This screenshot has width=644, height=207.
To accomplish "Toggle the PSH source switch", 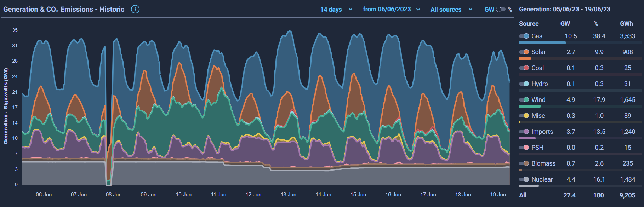I will (x=524, y=148).
